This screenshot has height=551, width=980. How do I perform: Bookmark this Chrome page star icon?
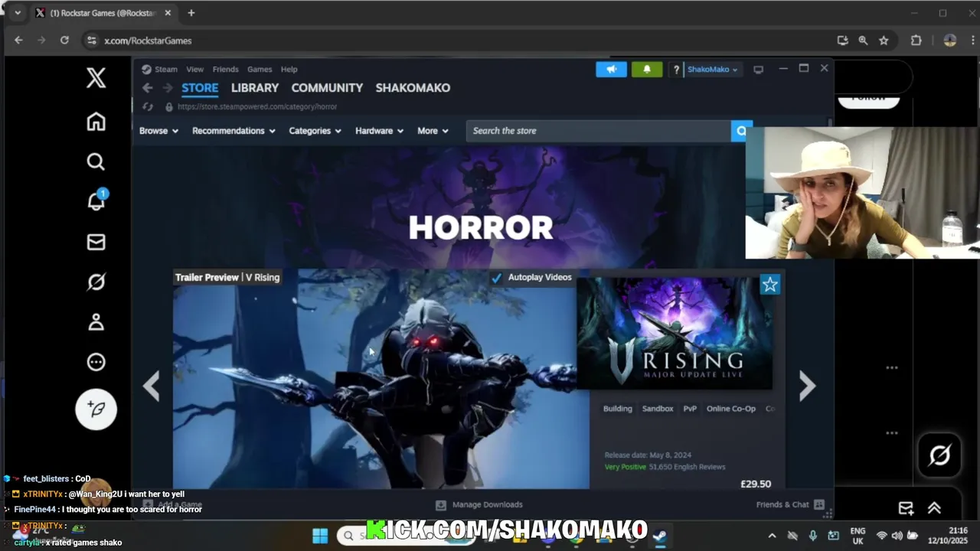pyautogui.click(x=884, y=41)
